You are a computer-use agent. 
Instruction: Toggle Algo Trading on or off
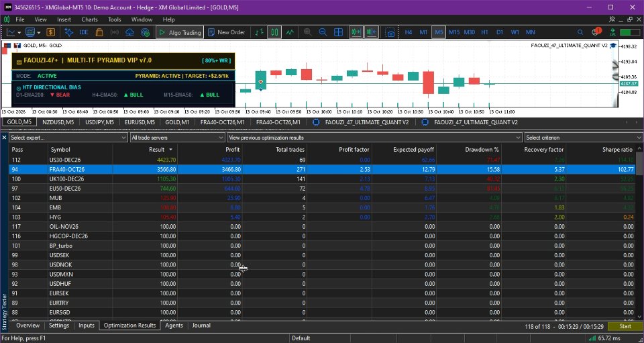tap(180, 32)
